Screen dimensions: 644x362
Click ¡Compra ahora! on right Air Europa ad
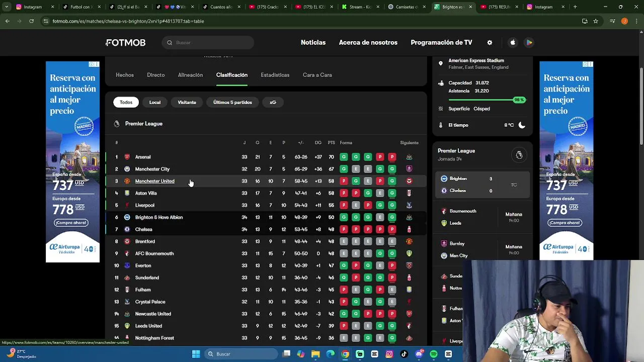(565, 223)
